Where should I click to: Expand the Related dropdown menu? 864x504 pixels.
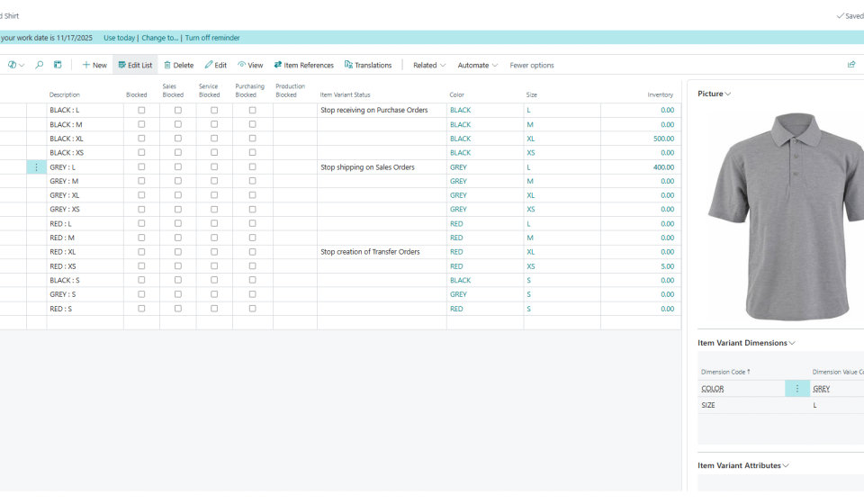coord(429,65)
